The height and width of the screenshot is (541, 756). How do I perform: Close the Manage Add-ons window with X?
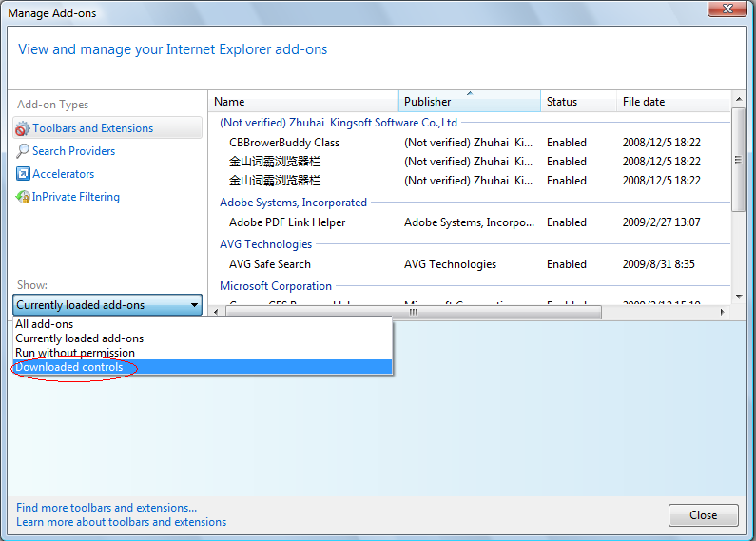727,9
